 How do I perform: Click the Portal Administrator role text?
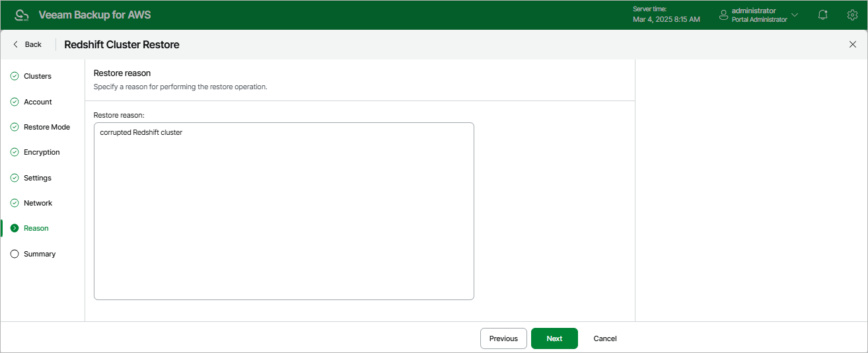point(759,20)
